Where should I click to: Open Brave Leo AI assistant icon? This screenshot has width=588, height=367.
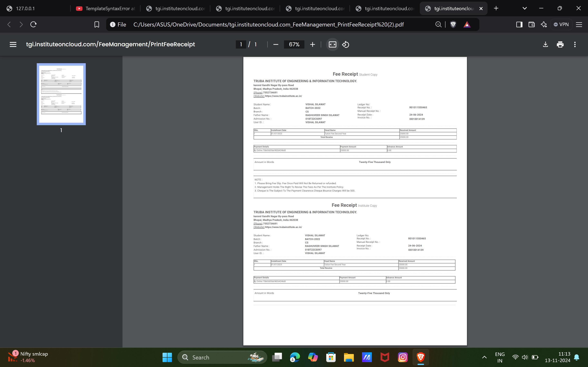(544, 24)
